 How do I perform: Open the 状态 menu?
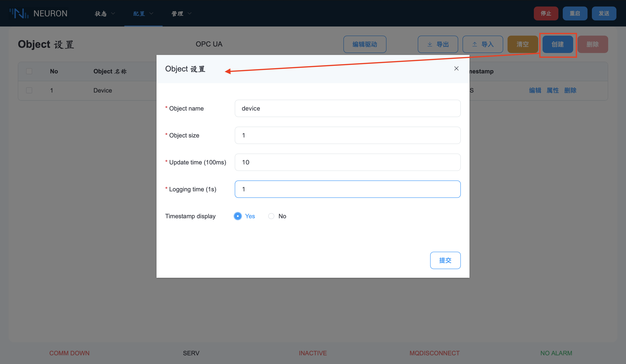pyautogui.click(x=105, y=13)
